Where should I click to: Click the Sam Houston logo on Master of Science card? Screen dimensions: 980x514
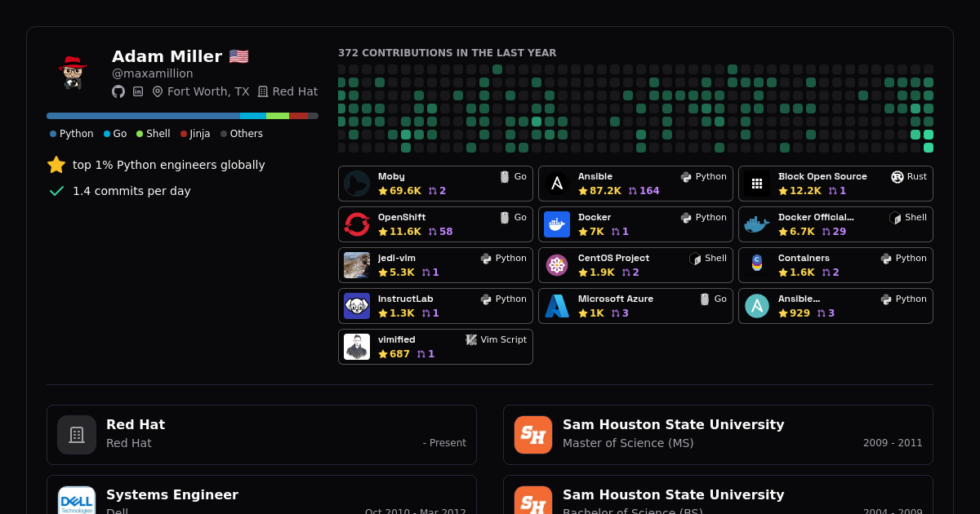pos(533,435)
